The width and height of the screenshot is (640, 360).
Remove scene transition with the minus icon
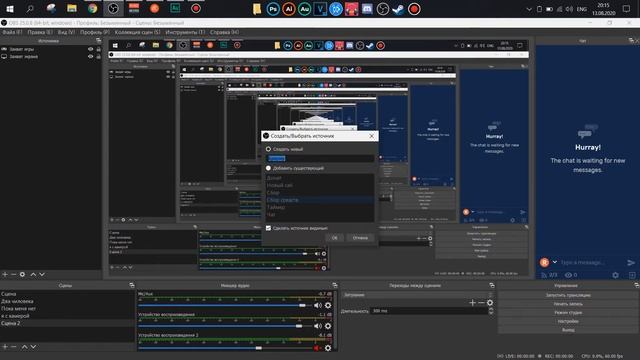point(481,302)
